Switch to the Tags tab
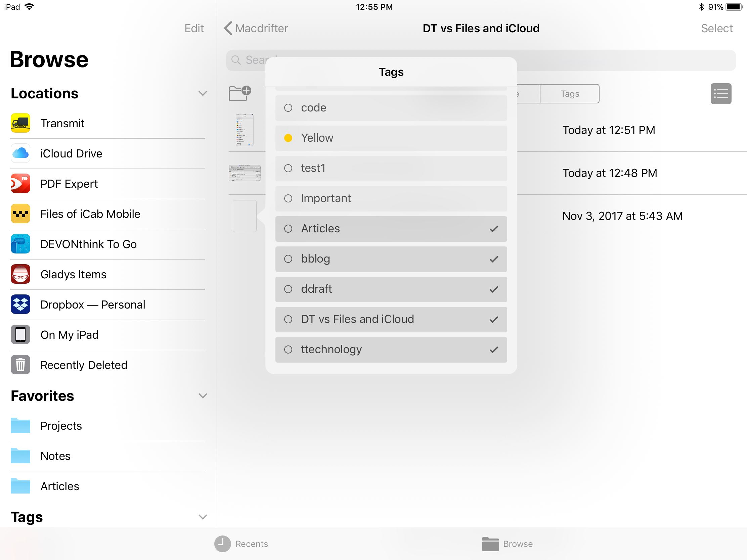This screenshot has width=747, height=560. 569,93
